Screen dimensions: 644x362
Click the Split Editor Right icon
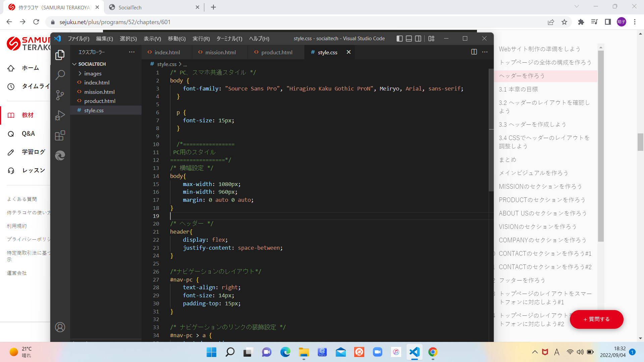click(474, 52)
